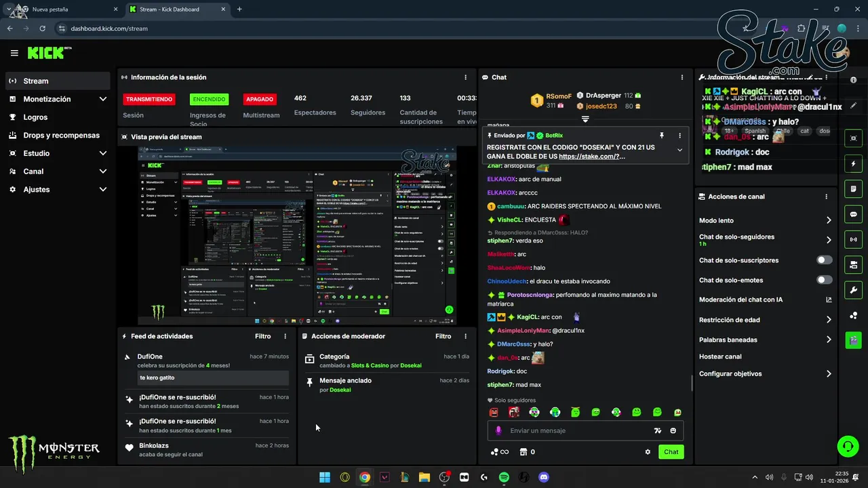Viewport: 868px width, 488px height.
Task: Click the info icon in right toolbar
Action: pyautogui.click(x=853, y=80)
